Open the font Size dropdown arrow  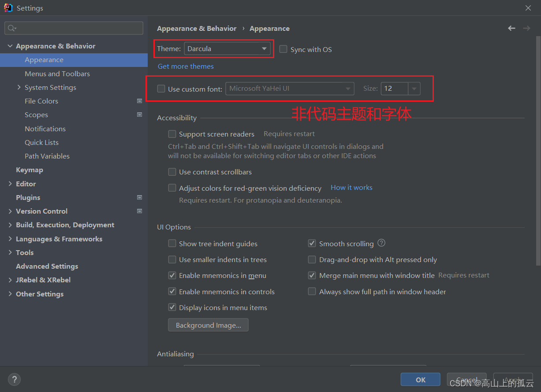pos(414,89)
